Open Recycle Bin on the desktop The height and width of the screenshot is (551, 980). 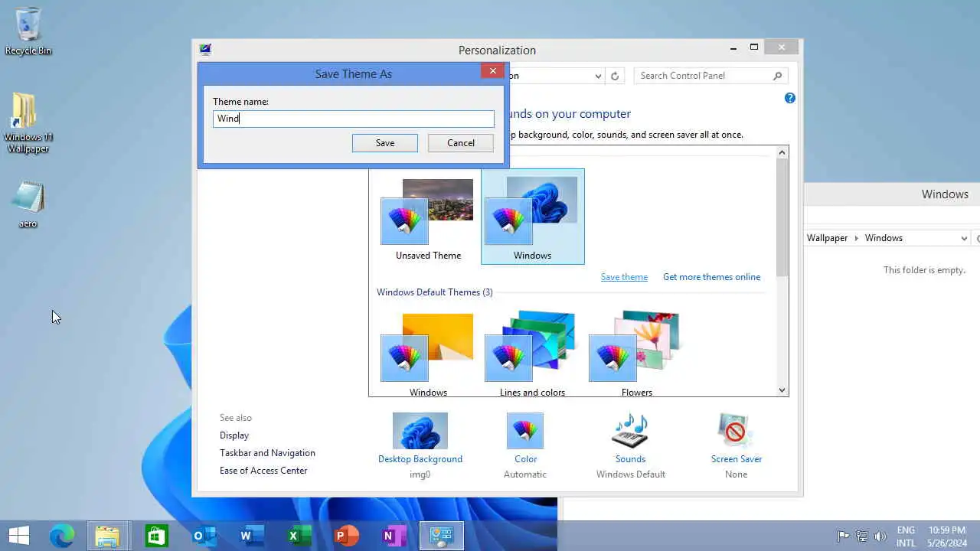click(28, 31)
